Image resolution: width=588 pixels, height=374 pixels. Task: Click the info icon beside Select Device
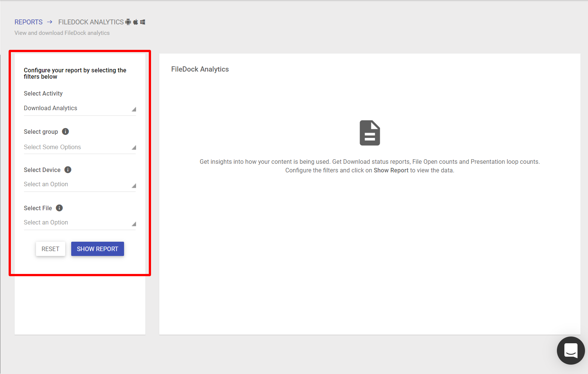pos(68,170)
